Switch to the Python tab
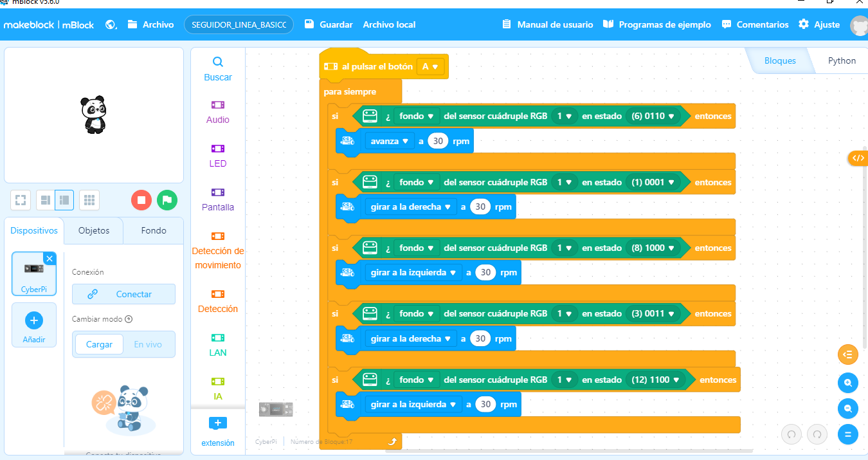The width and height of the screenshot is (868, 460). 841,60
